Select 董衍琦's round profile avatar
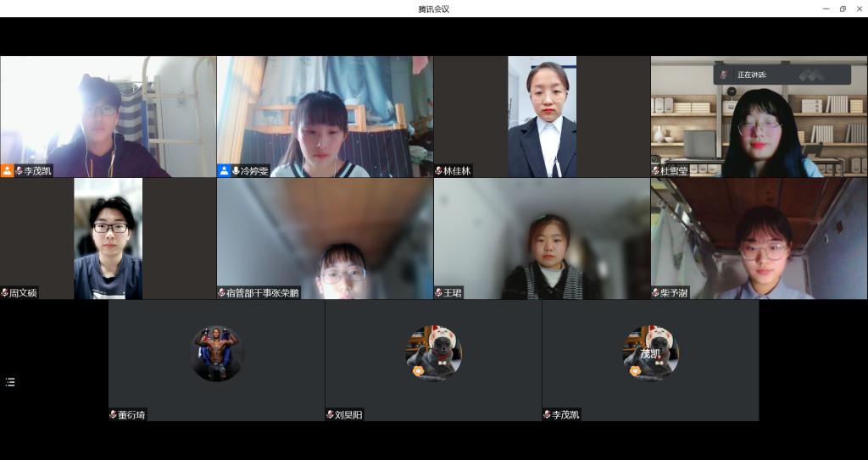Viewport: 868px width, 460px height. click(217, 353)
